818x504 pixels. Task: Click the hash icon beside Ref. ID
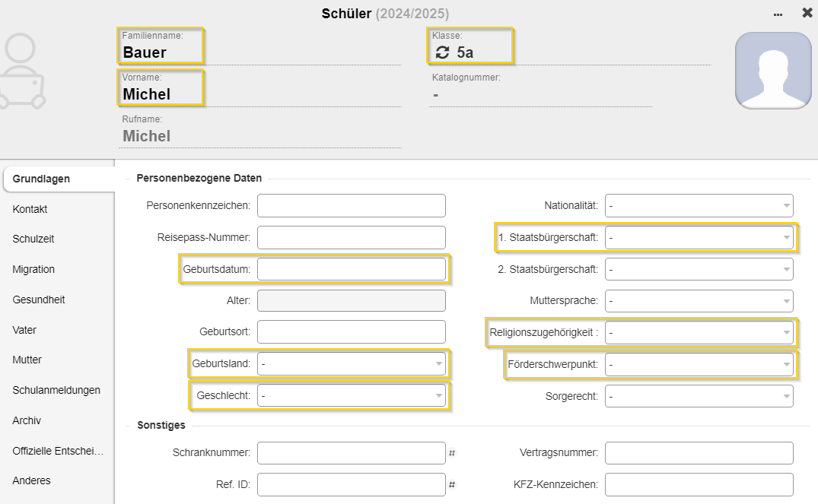(452, 484)
